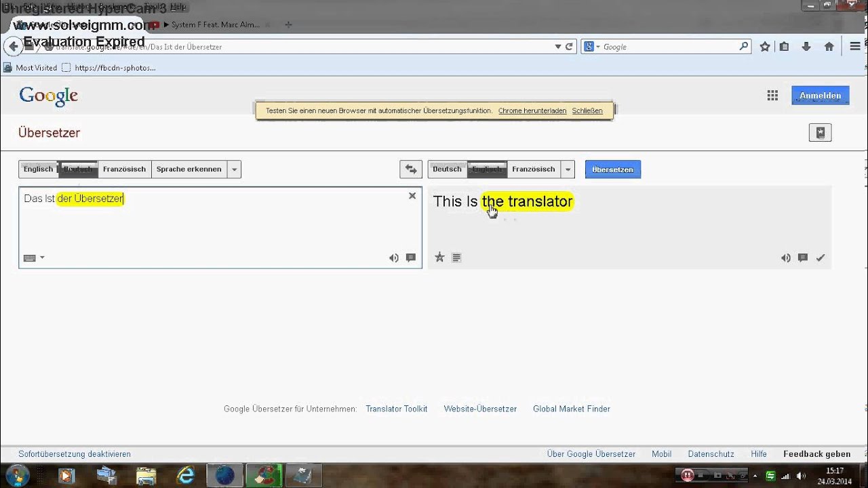Open the phrasebook icon at top right

[820, 133]
